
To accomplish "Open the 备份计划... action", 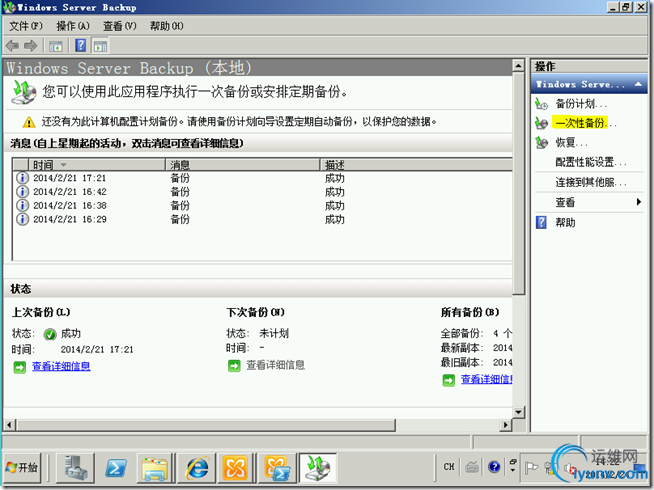I will (x=581, y=103).
